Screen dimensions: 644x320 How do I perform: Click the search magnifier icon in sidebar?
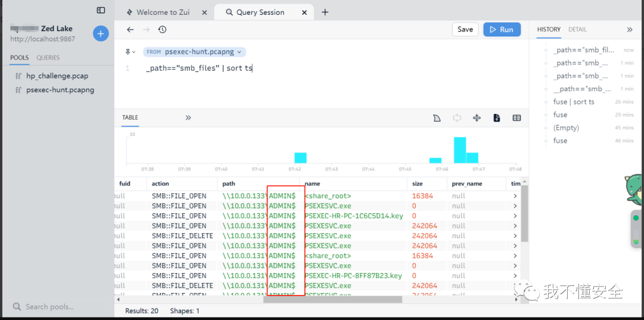[17, 306]
